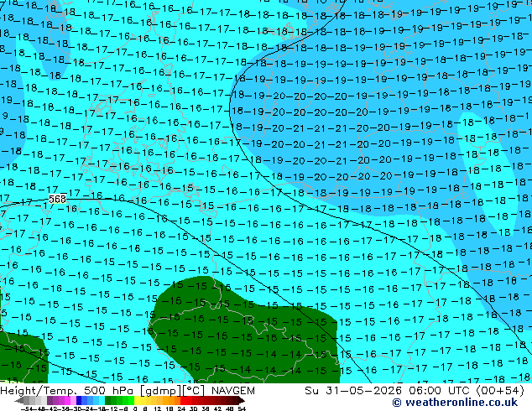Pick the dark blue swatch above the -30 label
532x411 pixels.
pos(79,401)
